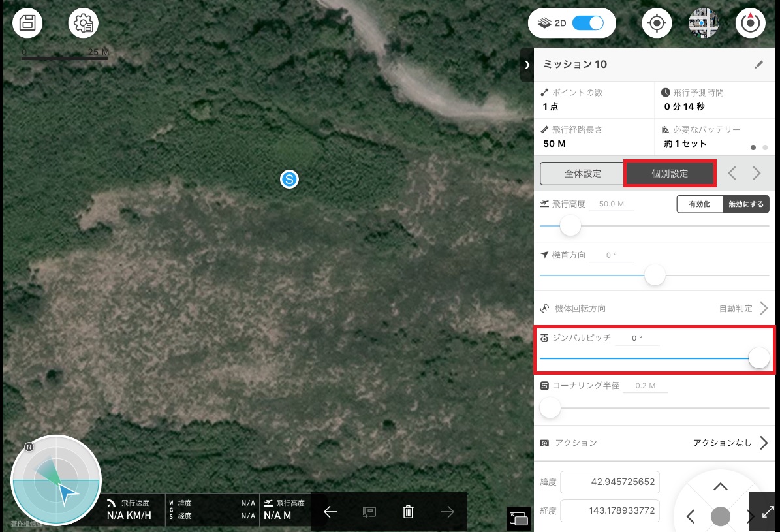Image resolution: width=780 pixels, height=532 pixels.
Task: Click the N/A M altitude readout
Action: click(x=277, y=516)
